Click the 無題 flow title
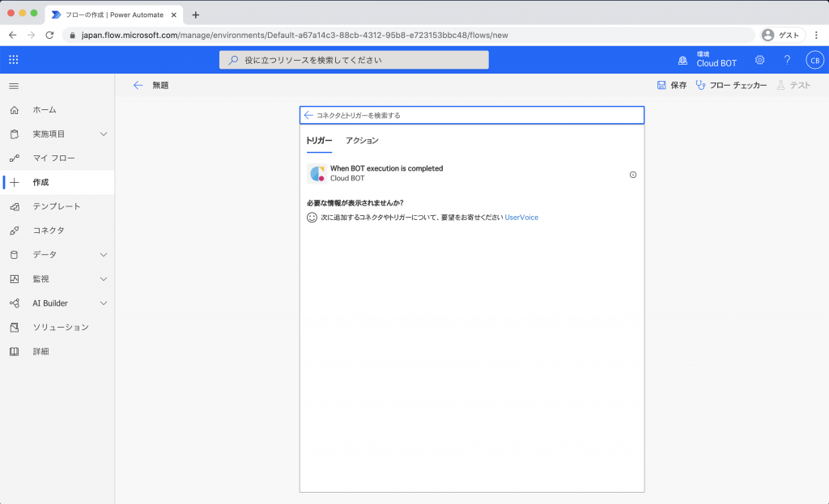The image size is (829, 504). point(161,85)
